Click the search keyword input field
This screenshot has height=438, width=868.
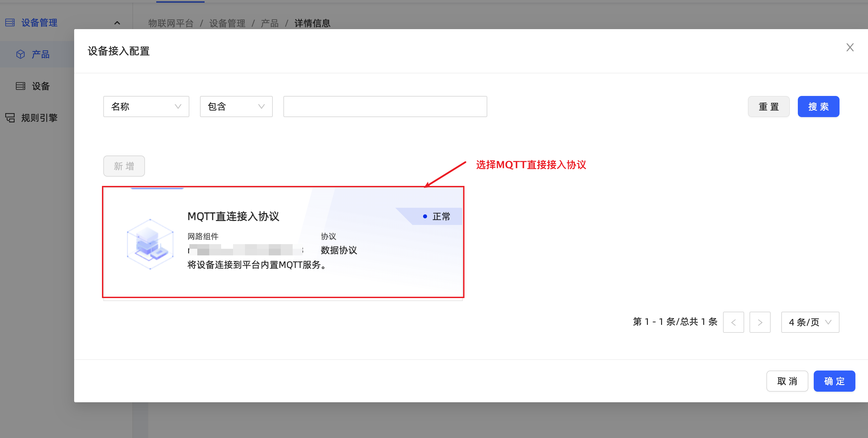click(x=385, y=107)
